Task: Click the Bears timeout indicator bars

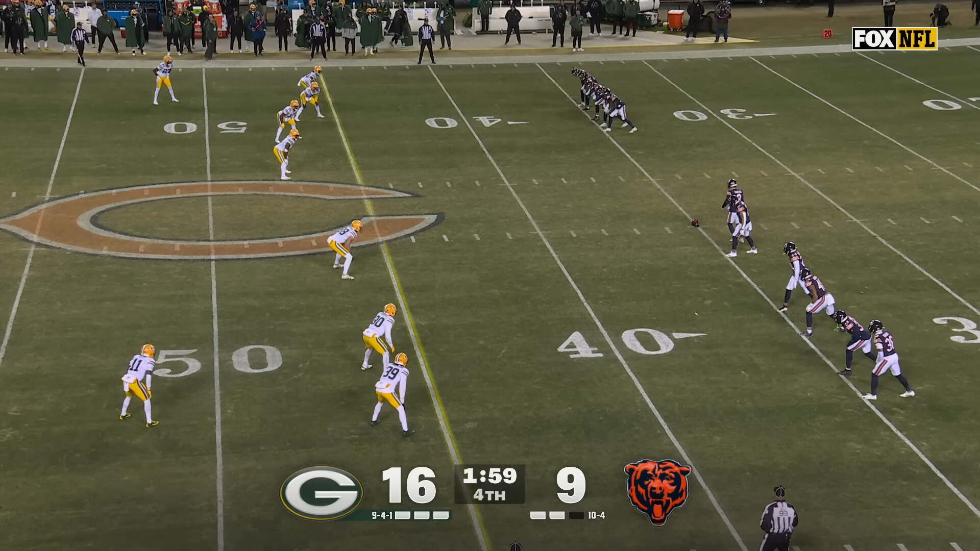Action: [x=557, y=515]
